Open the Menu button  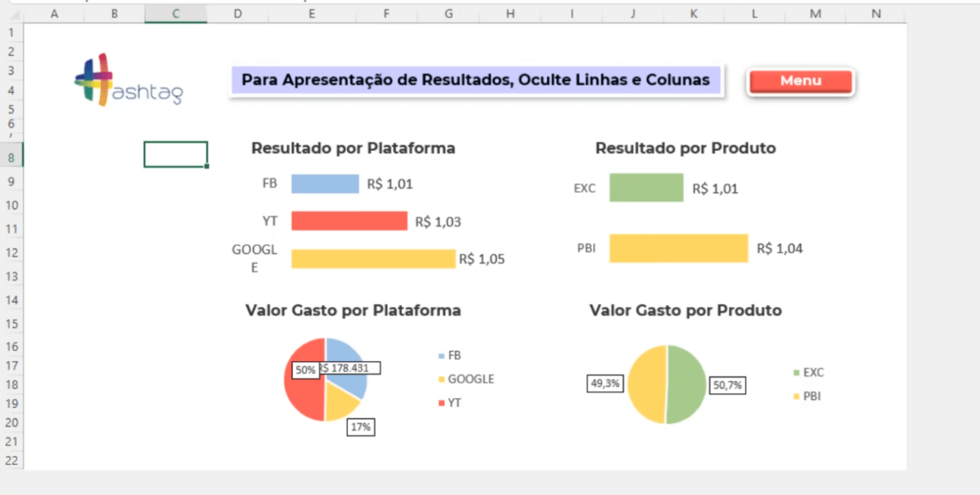pyautogui.click(x=800, y=80)
